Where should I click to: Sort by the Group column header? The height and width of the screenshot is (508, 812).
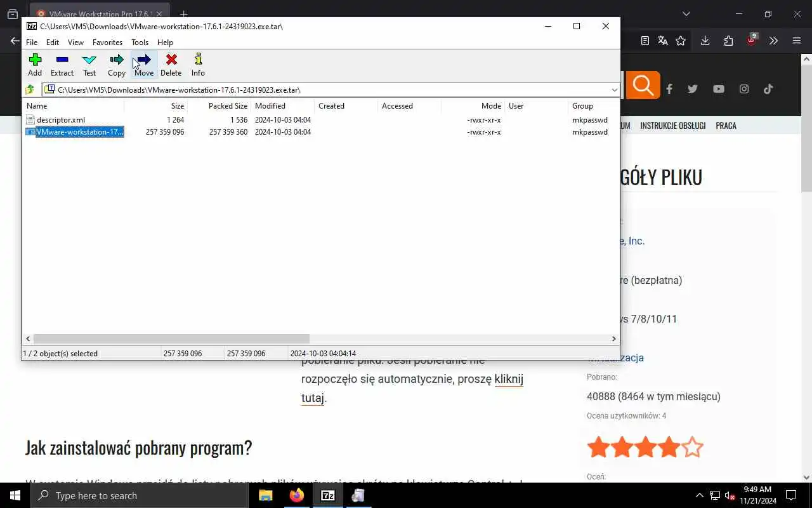pos(593,106)
